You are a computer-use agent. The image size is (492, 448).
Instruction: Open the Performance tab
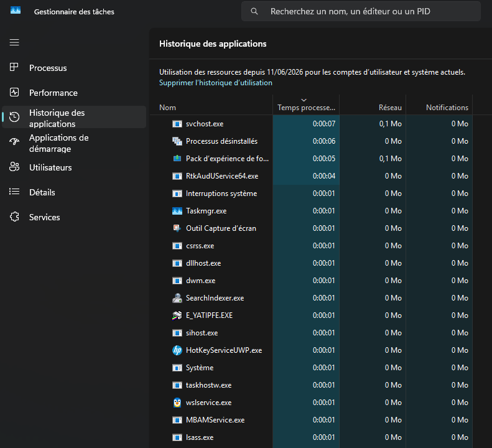pos(74,93)
